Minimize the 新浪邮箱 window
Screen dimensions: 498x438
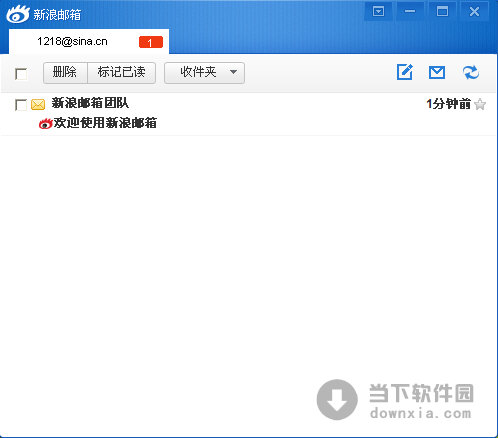click(410, 12)
